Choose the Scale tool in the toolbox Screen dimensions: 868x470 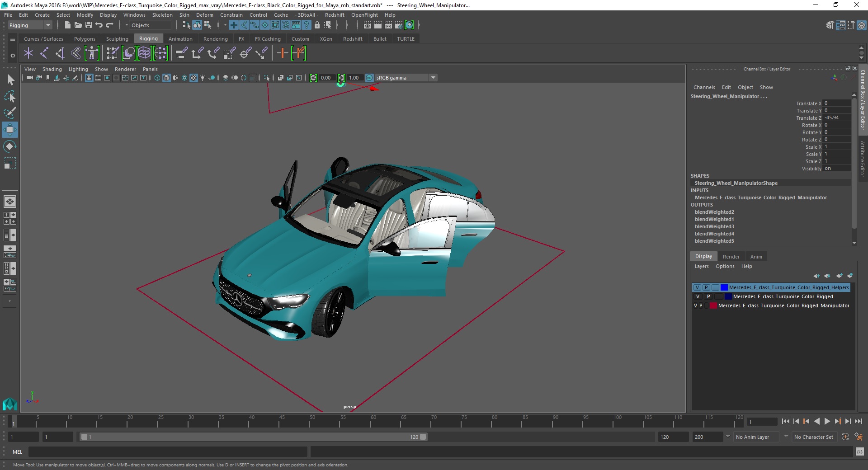coord(9,163)
